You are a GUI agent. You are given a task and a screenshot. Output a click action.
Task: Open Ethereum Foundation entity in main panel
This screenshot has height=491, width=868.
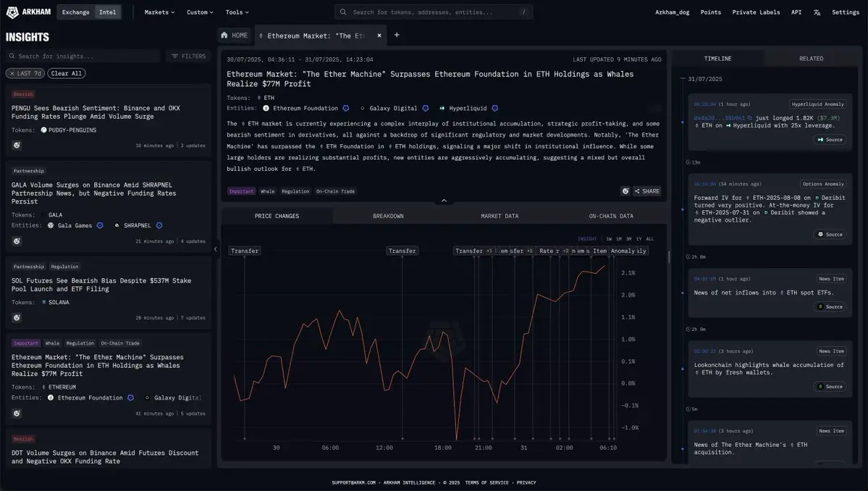pos(305,109)
